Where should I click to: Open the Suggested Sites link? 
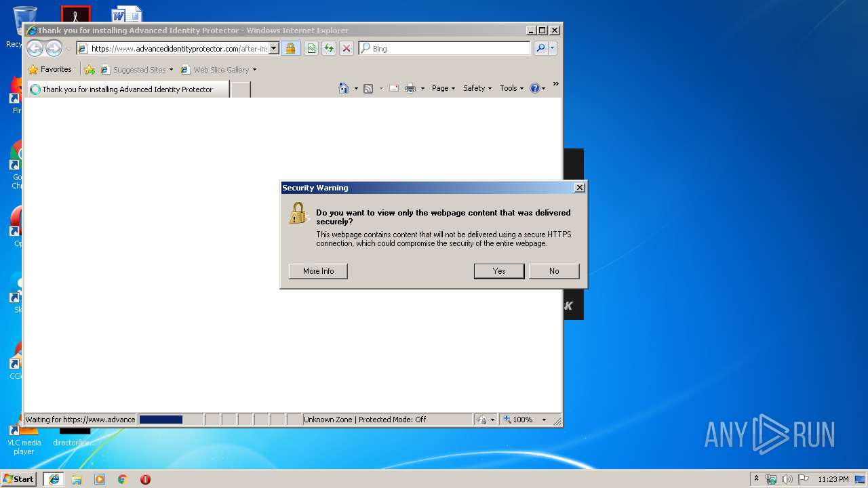(133, 70)
